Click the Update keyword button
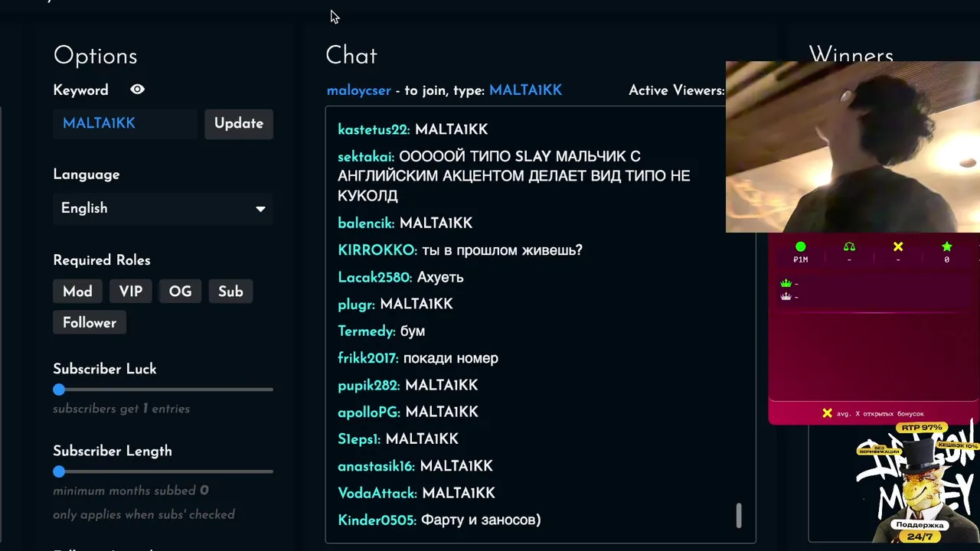This screenshot has height=551, width=980. pyautogui.click(x=239, y=123)
